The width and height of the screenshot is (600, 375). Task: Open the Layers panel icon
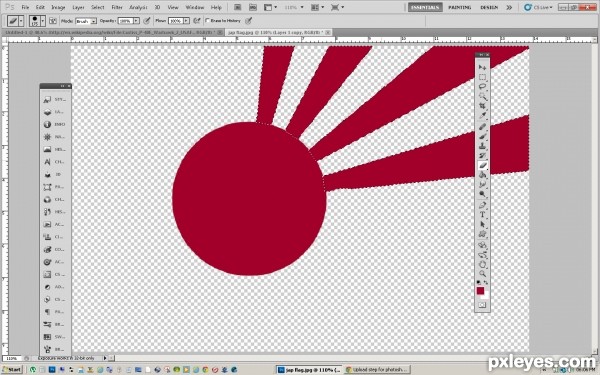point(47,112)
